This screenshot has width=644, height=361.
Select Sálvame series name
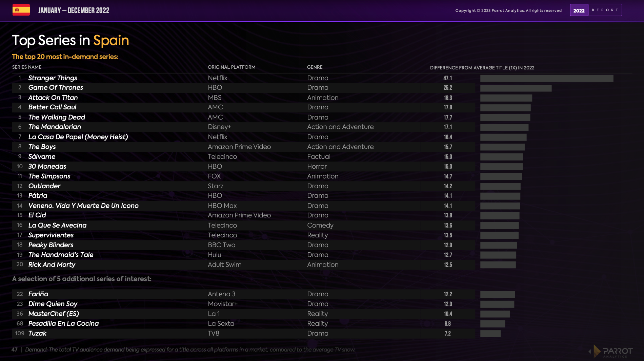(42, 156)
